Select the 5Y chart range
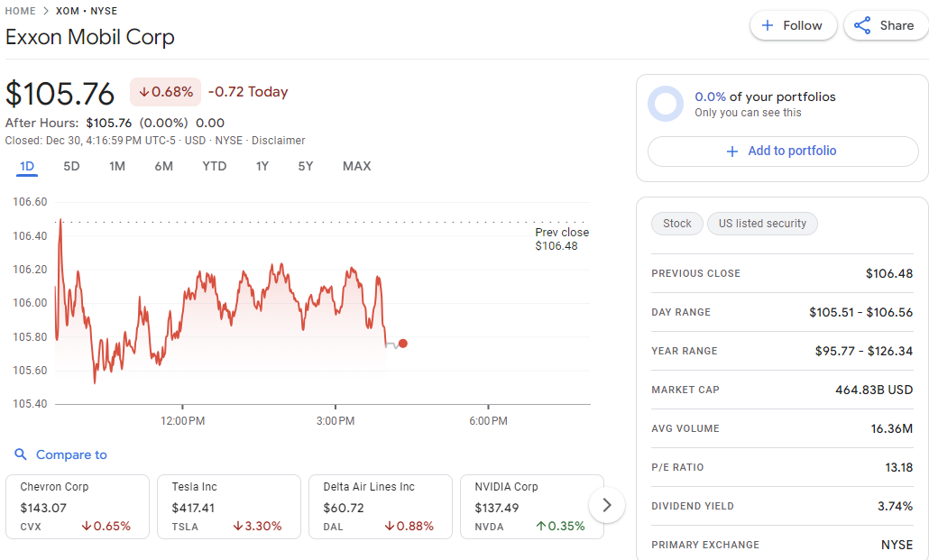Image resolution: width=929 pixels, height=560 pixels. tap(306, 167)
